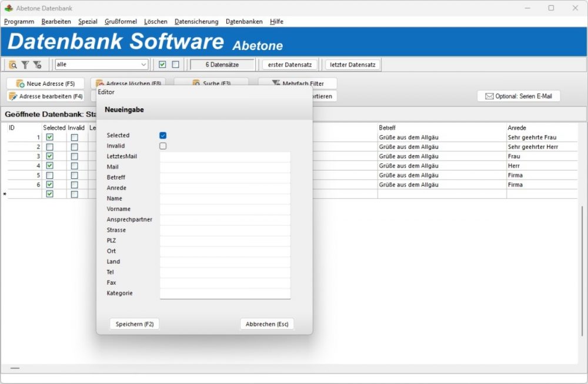588x384 pixels.
Task: Open the Grußformel menu
Action: click(x=121, y=21)
